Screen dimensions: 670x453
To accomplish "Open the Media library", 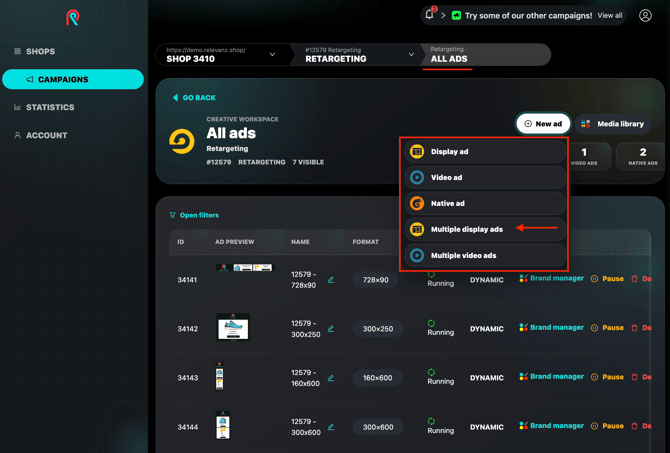I will click(612, 124).
